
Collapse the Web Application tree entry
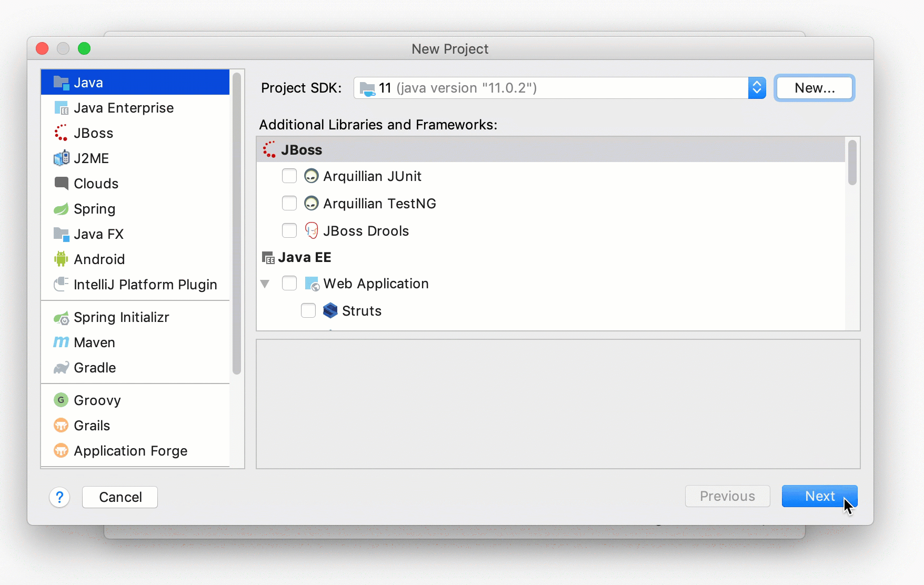(x=265, y=284)
